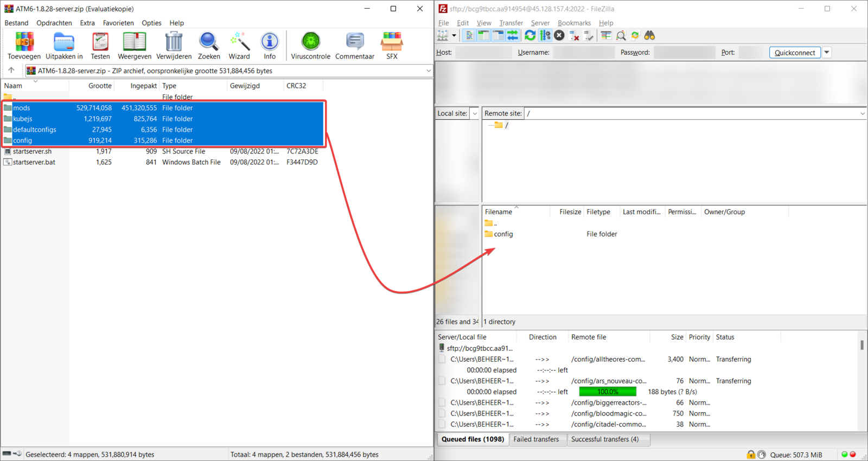The height and width of the screenshot is (461, 868).
Task: Open Remote site path dropdown
Action: tap(862, 113)
